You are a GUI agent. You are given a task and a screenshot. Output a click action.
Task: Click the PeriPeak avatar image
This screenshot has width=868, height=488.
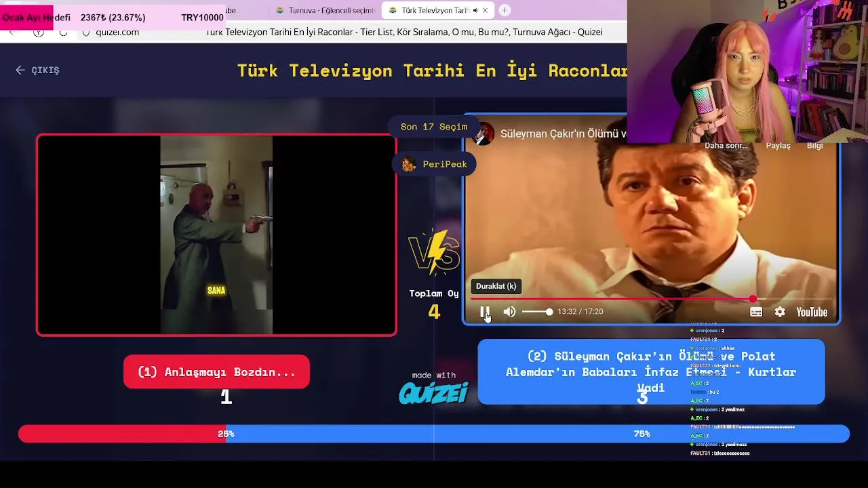coord(408,164)
